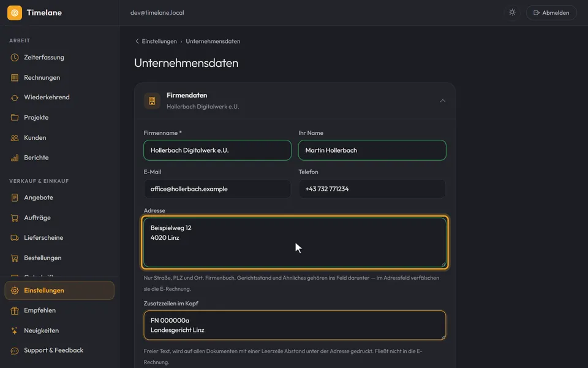Viewport: 588px width, 368px height.
Task: Click the Timelane brand name
Action: (x=44, y=13)
